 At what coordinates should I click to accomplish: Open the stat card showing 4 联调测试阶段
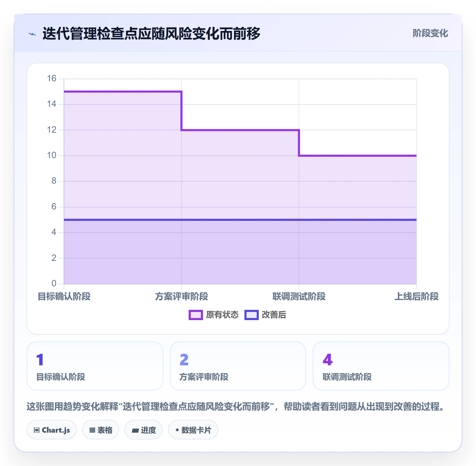click(381, 366)
